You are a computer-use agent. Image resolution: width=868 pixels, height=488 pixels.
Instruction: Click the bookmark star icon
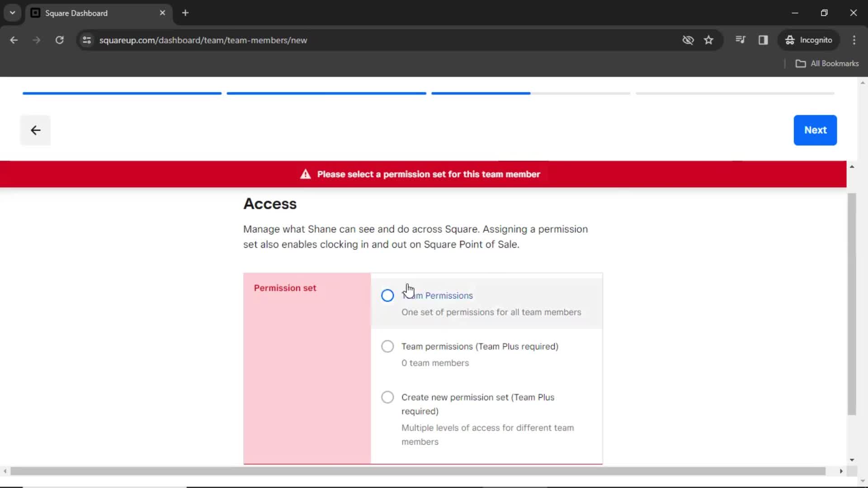[709, 40]
